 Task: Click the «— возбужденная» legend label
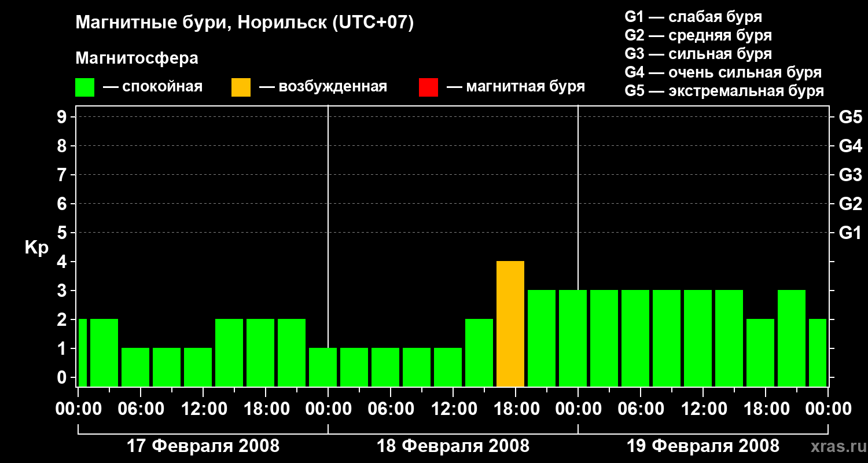[323, 87]
